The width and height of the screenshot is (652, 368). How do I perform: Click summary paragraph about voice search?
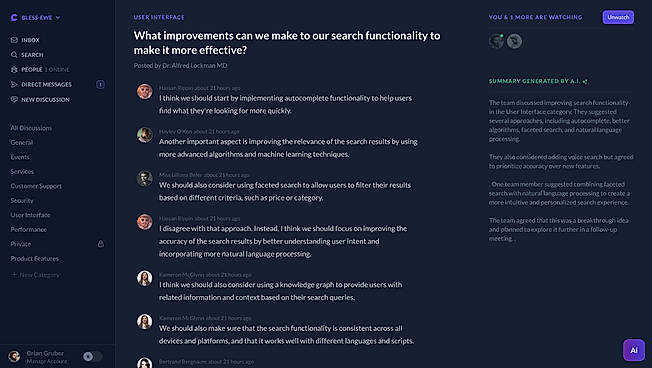pos(561,161)
